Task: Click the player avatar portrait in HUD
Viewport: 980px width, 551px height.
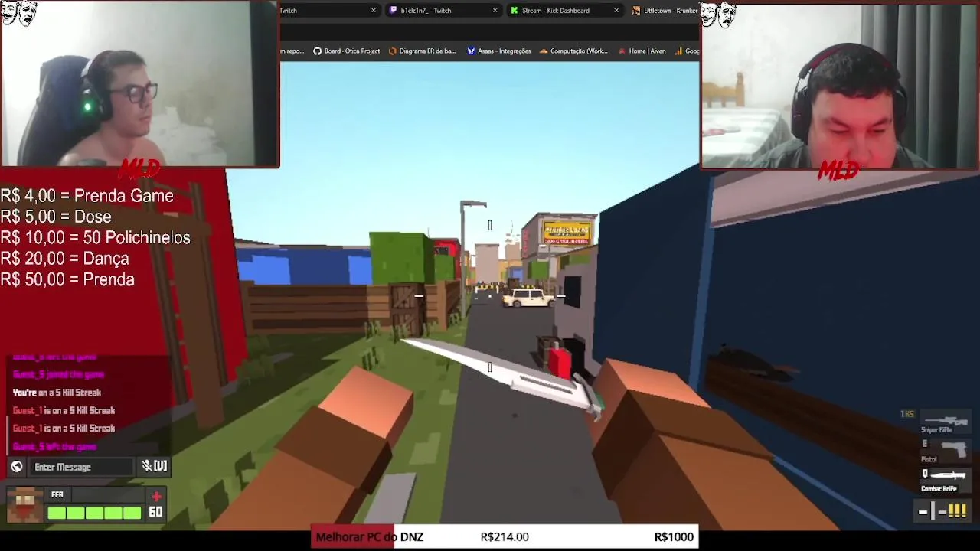Action: point(24,505)
